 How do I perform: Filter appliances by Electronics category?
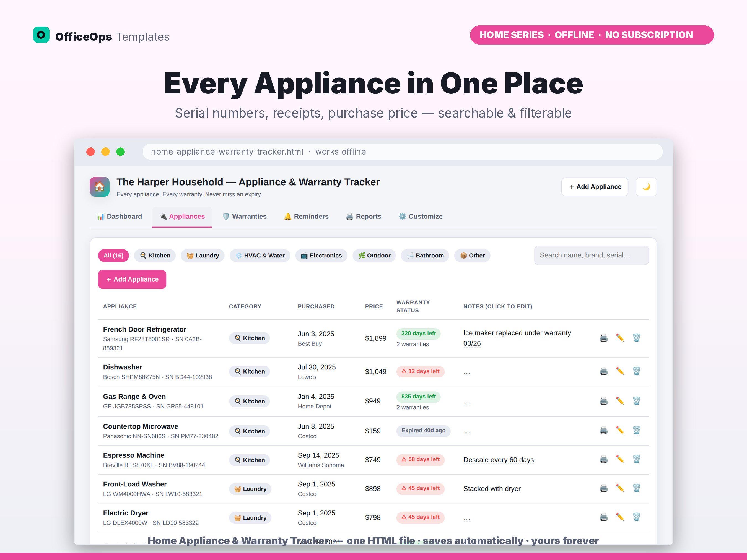pyautogui.click(x=321, y=256)
